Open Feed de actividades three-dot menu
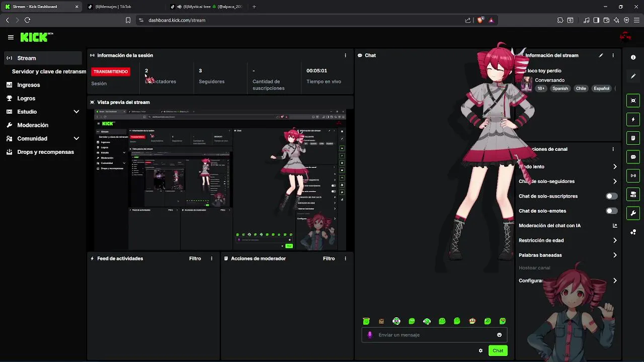This screenshot has height=362, width=644. pyautogui.click(x=211, y=258)
